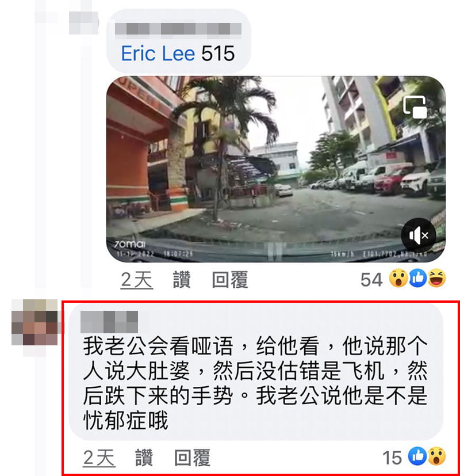Image resolution: width=460 pixels, height=476 pixels.
Task: Reply to the video comment via 回覆
Action: tap(230, 279)
